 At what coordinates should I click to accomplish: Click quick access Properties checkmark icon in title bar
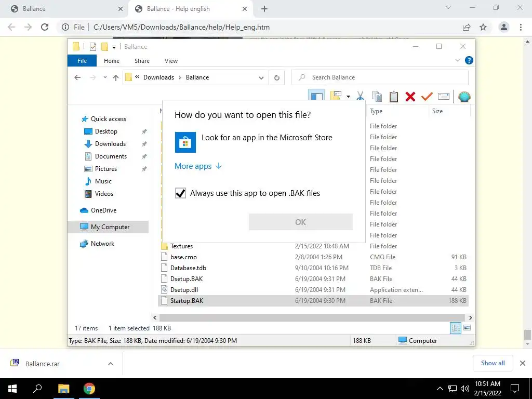pos(92,47)
